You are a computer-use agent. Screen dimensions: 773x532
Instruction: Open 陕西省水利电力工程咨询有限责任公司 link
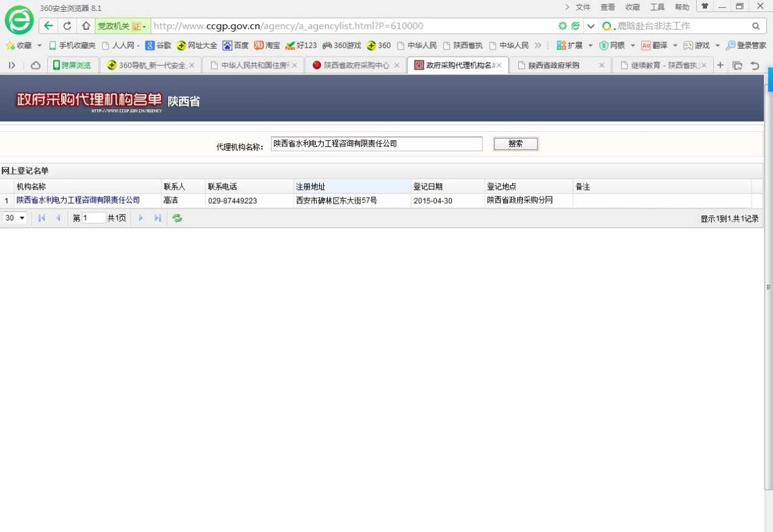point(78,200)
